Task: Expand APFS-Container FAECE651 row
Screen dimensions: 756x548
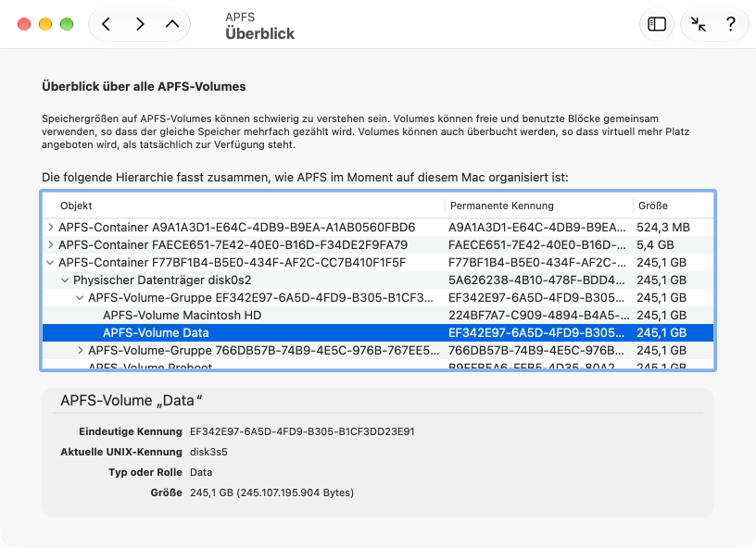Action: pyautogui.click(x=51, y=244)
